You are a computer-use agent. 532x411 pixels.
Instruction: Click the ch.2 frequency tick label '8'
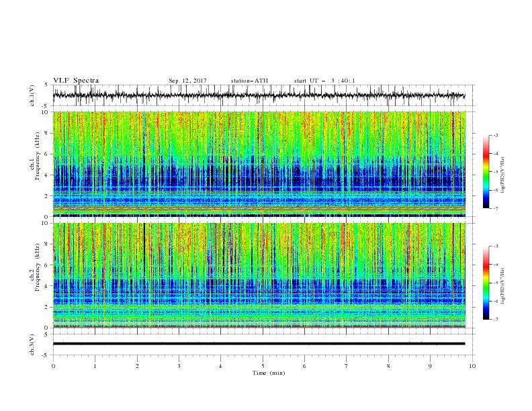[x=47, y=244]
